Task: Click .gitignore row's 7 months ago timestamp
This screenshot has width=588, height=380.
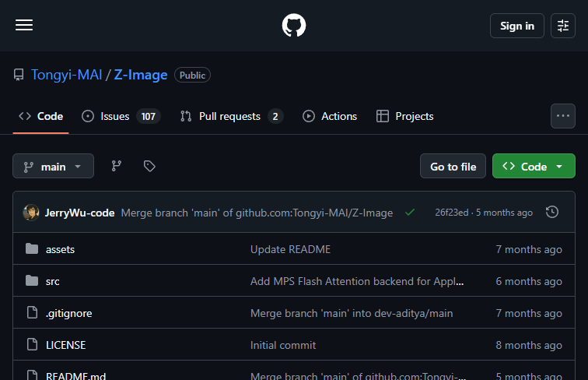Action: [529, 313]
